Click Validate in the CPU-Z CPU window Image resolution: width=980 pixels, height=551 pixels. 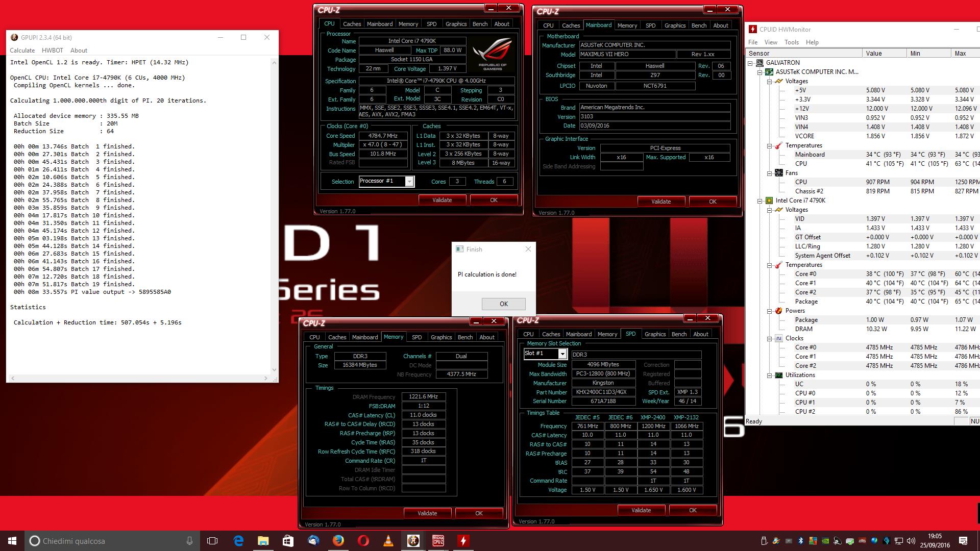tap(442, 200)
